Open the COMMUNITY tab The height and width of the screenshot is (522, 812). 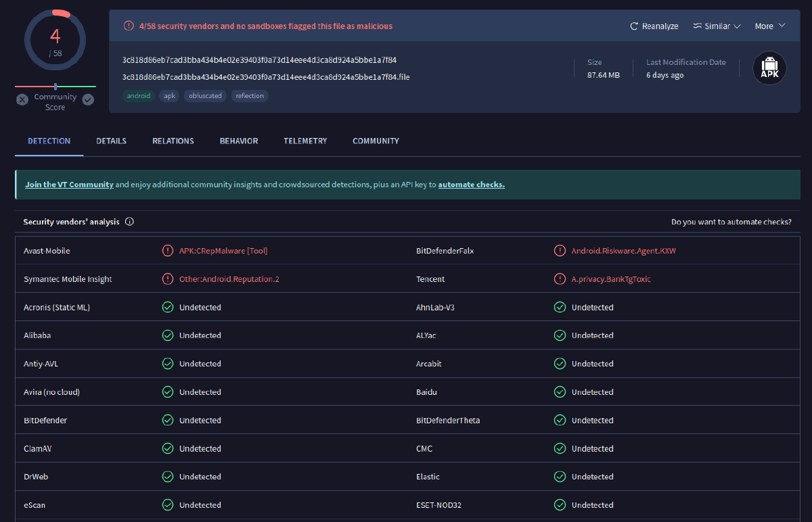pyautogui.click(x=376, y=141)
